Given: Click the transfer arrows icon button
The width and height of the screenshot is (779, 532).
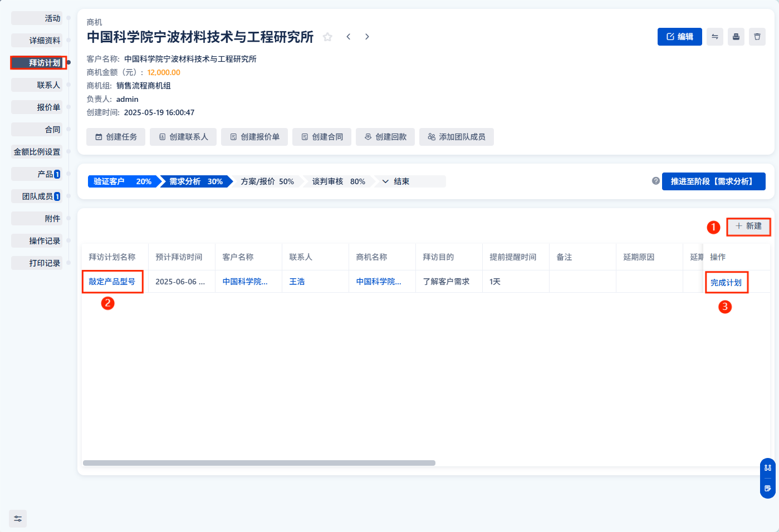Looking at the screenshot, I should (715, 37).
